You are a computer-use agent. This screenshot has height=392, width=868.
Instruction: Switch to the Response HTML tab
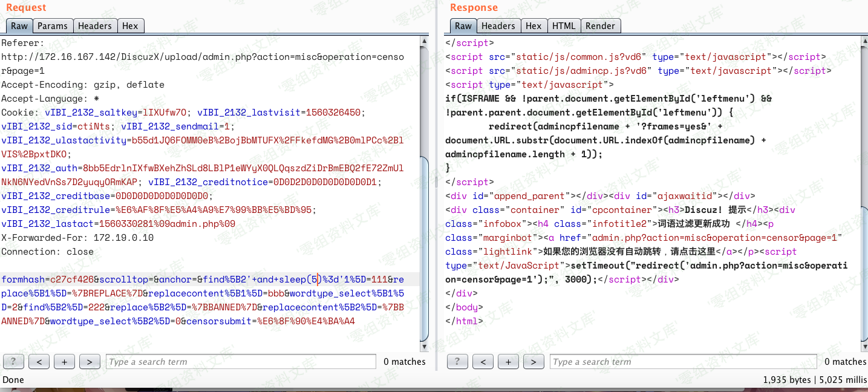564,26
